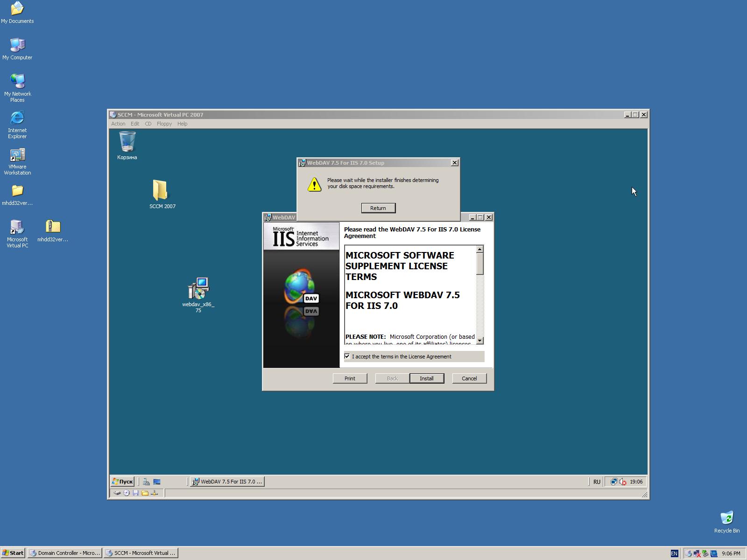747x560 pixels.
Task: Click the network adapter status icon in Virtual PC
Action: tap(154, 493)
